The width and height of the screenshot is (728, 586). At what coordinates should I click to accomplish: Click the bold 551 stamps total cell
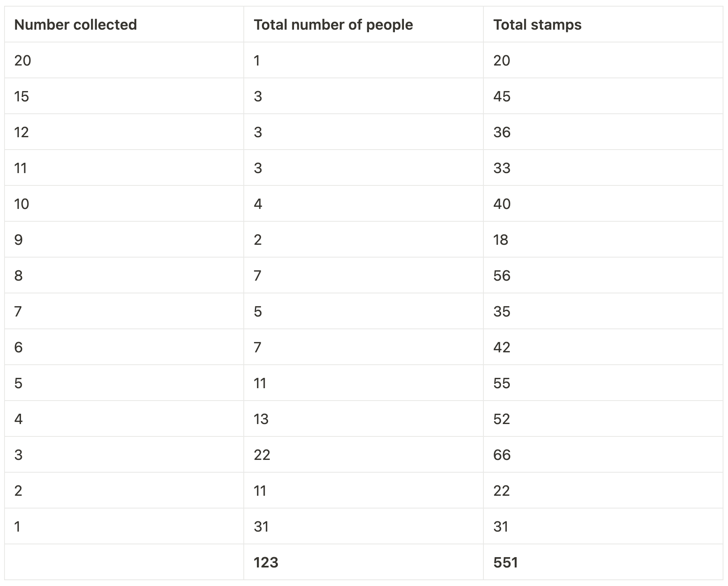point(506,563)
